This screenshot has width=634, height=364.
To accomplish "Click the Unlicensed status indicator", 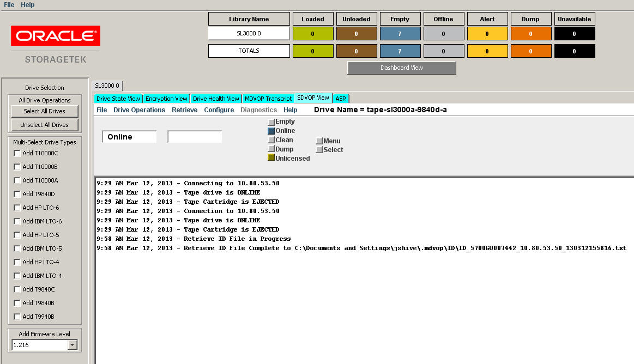I will tap(271, 158).
